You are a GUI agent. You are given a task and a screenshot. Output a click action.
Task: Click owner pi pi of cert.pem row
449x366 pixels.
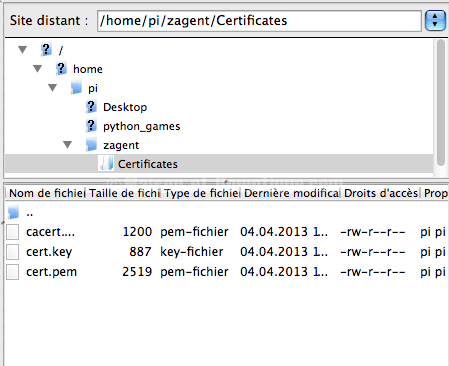pos(433,272)
